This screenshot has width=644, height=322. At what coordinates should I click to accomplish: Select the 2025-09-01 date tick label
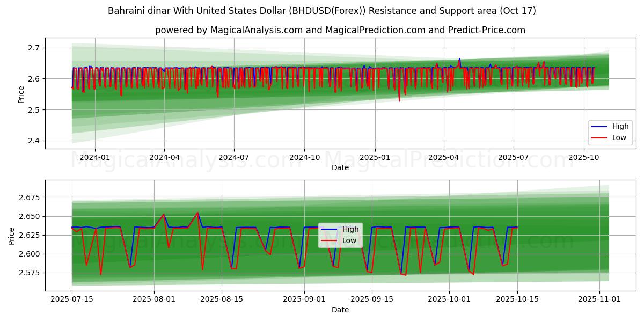pyautogui.click(x=304, y=299)
